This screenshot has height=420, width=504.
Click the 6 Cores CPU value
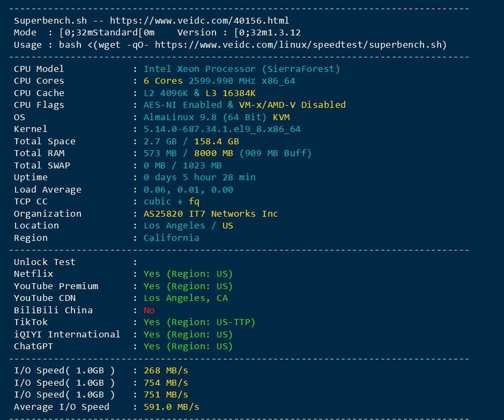click(x=163, y=80)
